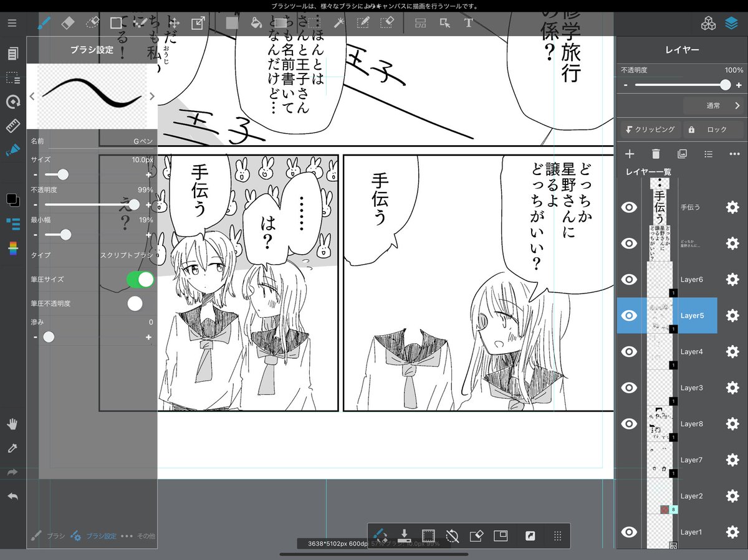Select the Gradient tool

(x=280, y=23)
